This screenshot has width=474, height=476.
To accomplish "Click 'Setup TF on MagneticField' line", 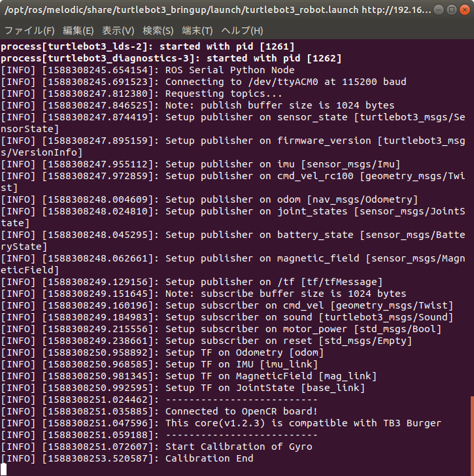I will pos(189,376).
